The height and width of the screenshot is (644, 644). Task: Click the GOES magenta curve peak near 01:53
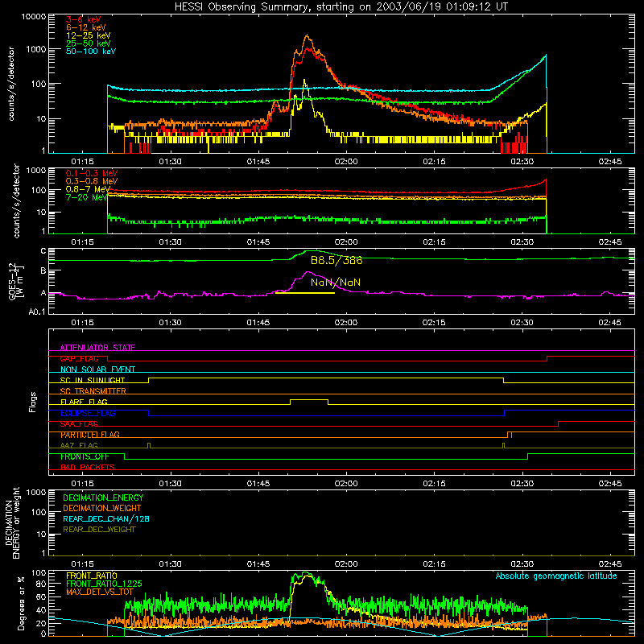point(308,272)
